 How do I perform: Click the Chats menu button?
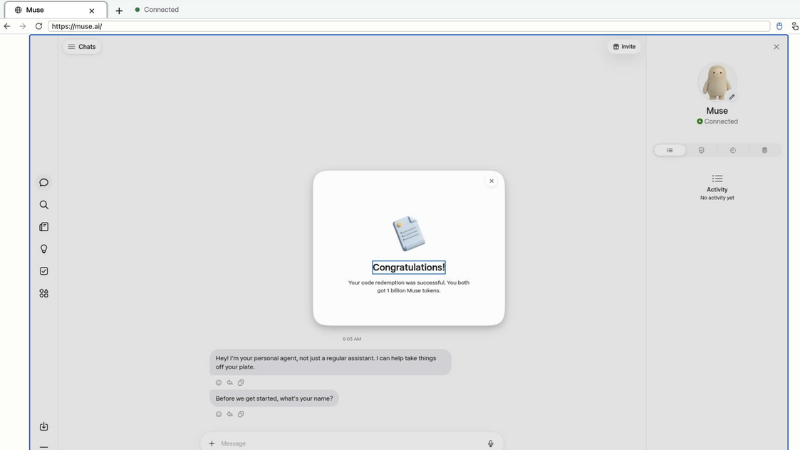click(82, 46)
